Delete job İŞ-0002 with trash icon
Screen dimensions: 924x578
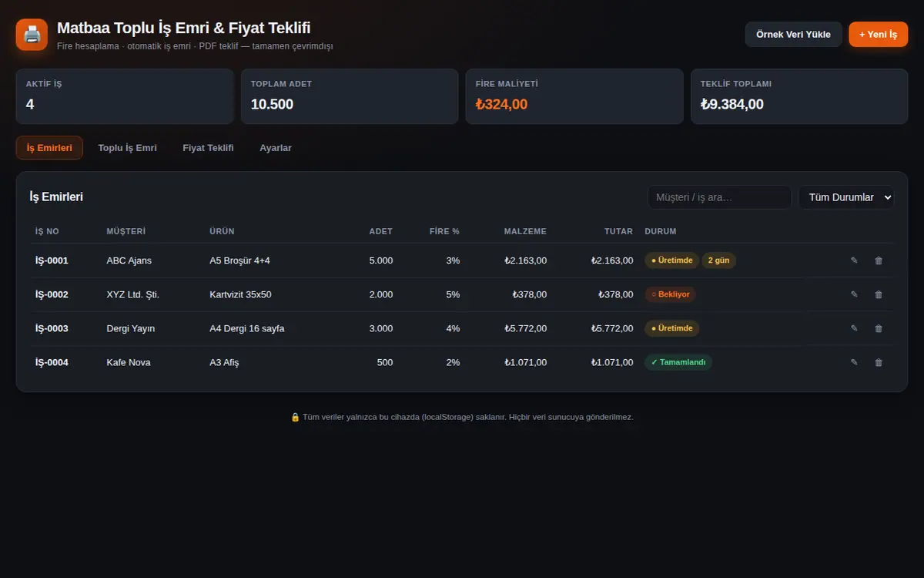point(879,294)
